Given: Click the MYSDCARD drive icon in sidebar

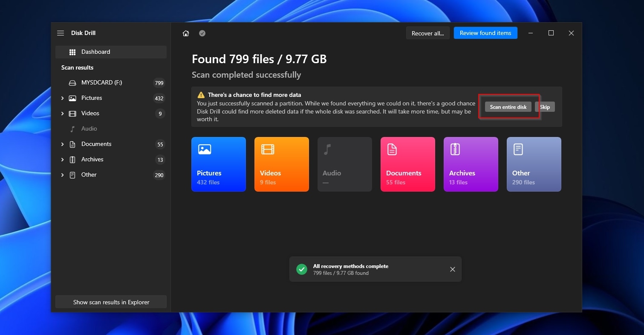Looking at the screenshot, I should 72,83.
